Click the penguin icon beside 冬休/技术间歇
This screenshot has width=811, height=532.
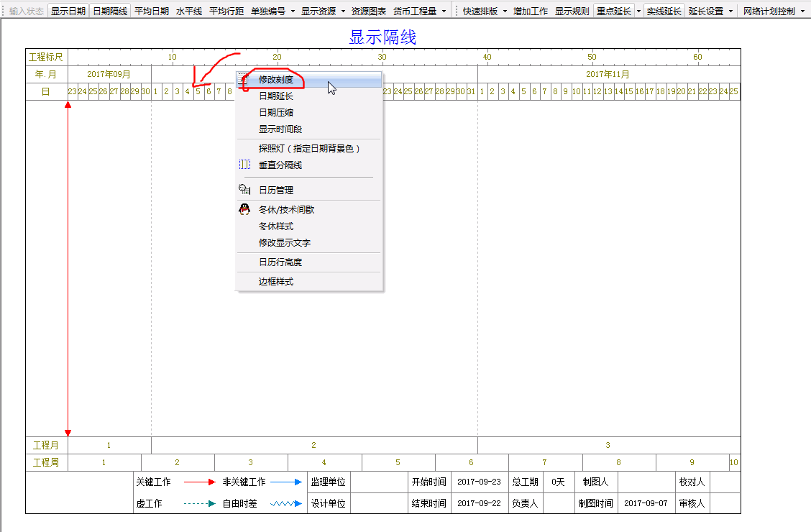(x=244, y=209)
